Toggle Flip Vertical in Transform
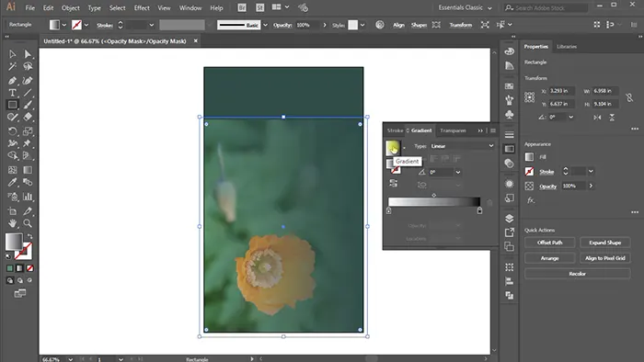This screenshot has height=362, width=644. point(612,118)
